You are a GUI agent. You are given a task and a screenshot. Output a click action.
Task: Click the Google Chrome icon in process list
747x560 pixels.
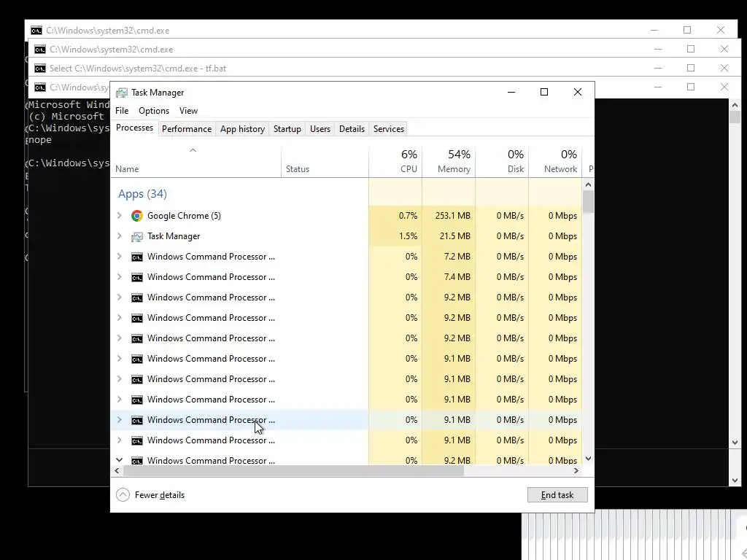pyautogui.click(x=136, y=216)
